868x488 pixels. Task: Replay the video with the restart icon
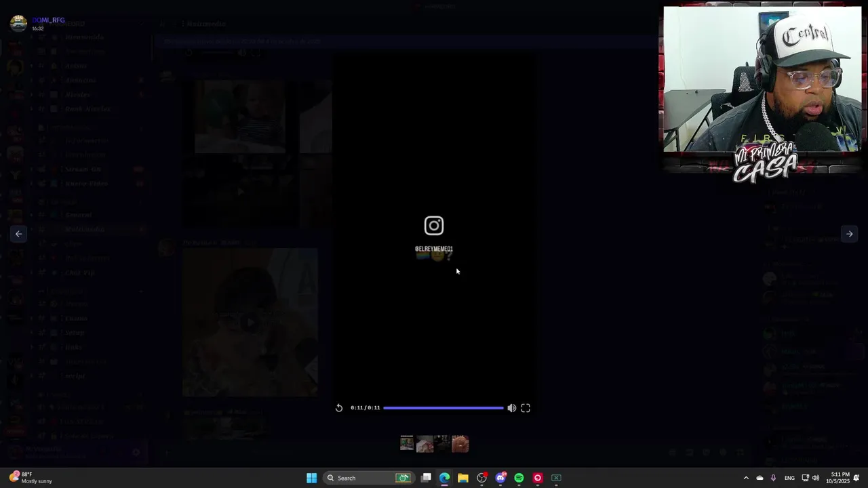coord(339,408)
